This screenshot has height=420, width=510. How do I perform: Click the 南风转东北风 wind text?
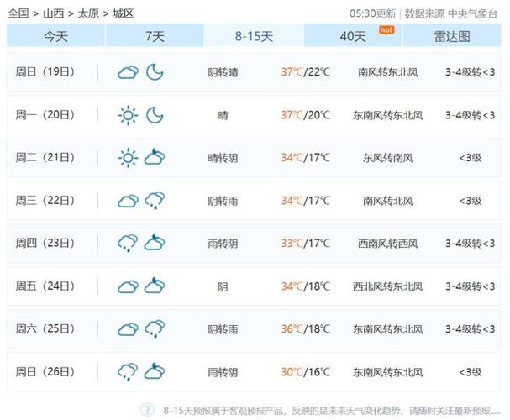[388, 72]
